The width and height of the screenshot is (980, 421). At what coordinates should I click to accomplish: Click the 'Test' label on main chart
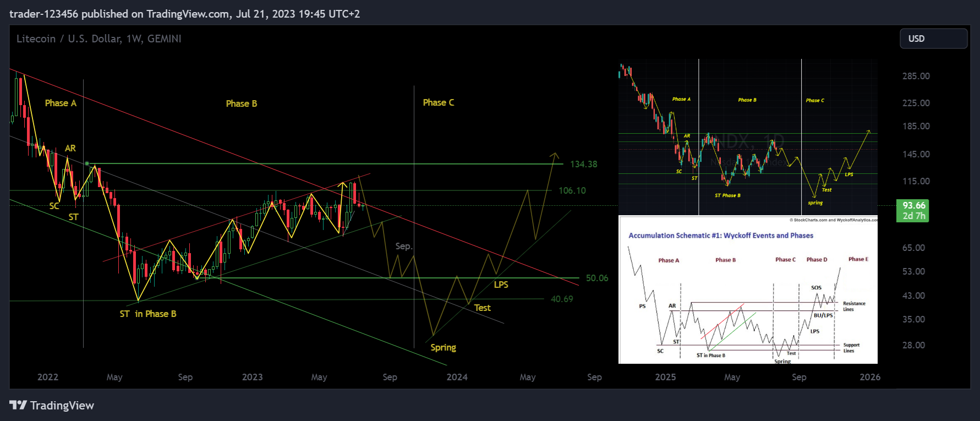click(x=483, y=308)
